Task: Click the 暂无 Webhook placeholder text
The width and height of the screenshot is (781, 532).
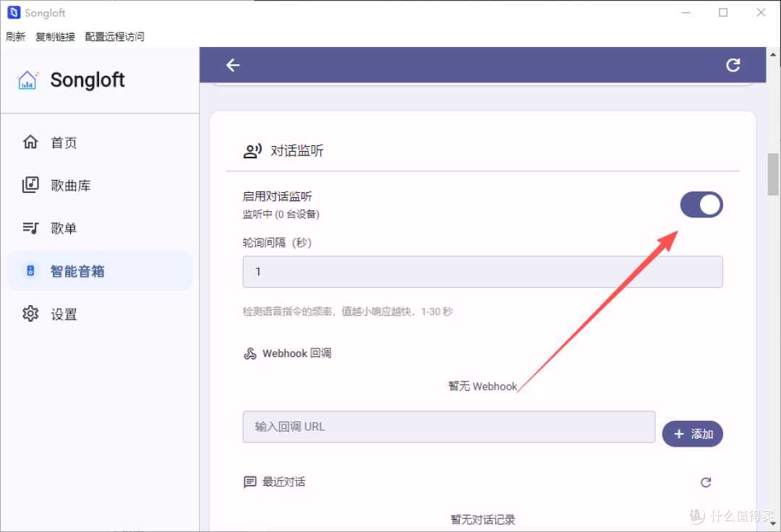Action: pos(482,386)
